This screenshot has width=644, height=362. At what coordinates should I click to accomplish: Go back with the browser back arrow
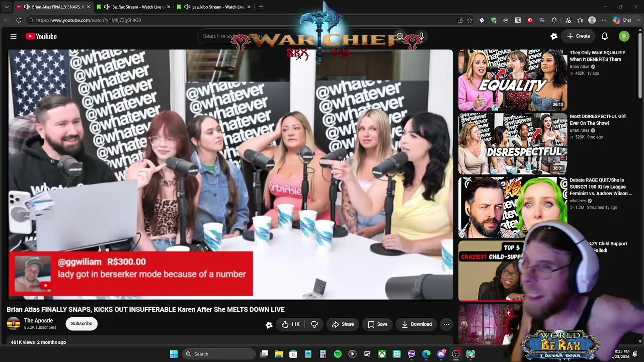[7, 20]
